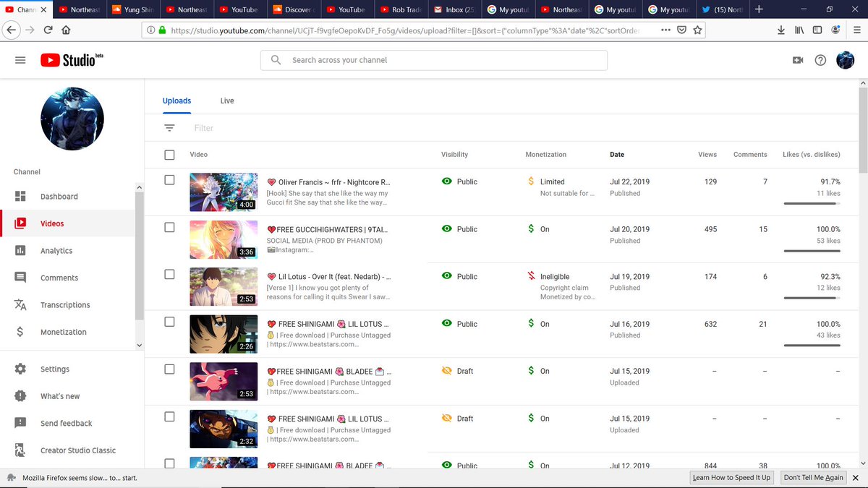This screenshot has height=488, width=868.
Task: Click likes ratio bar for GUCCIHIGHWATERS video
Action: tap(812, 251)
